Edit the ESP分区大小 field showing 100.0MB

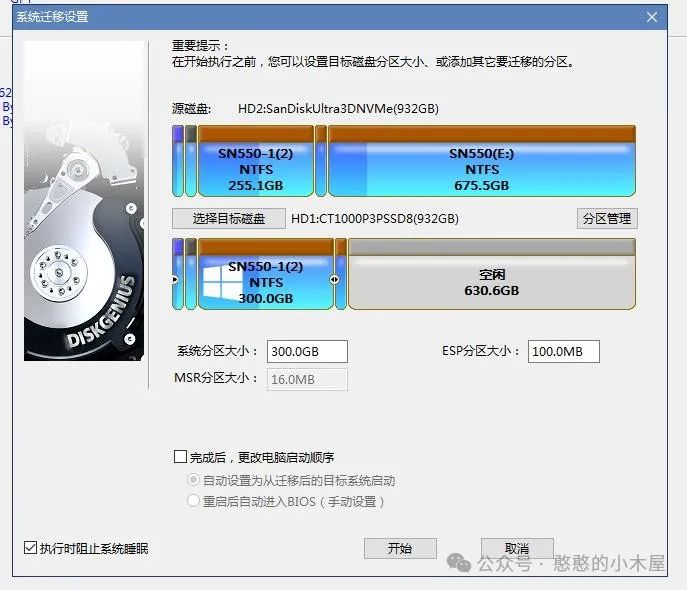point(563,351)
